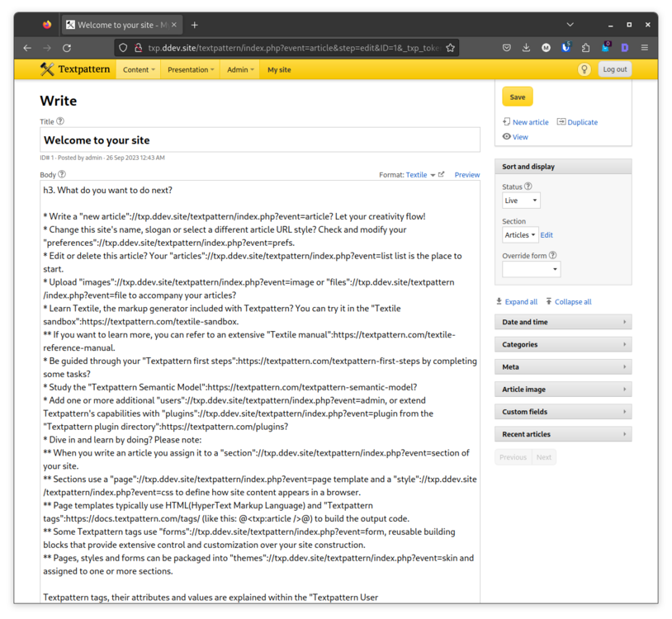Viewport: 672px width, 619px height.
Task: Open Firefox downloads icon
Action: point(526,48)
